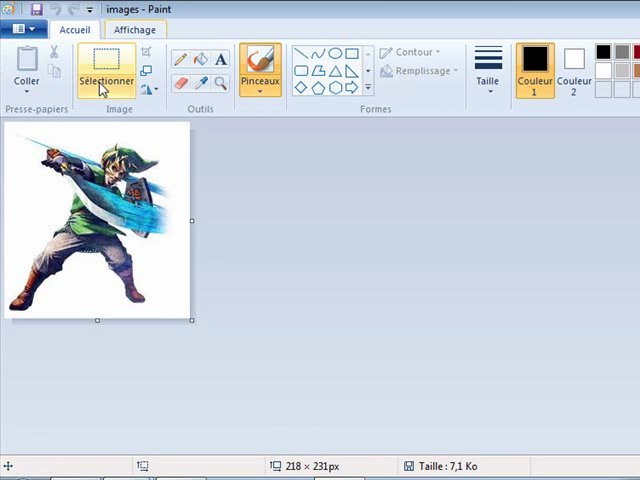Click the canvas bottom-edge resize handle
Viewport: 640px width, 480px height.
[x=97, y=321]
